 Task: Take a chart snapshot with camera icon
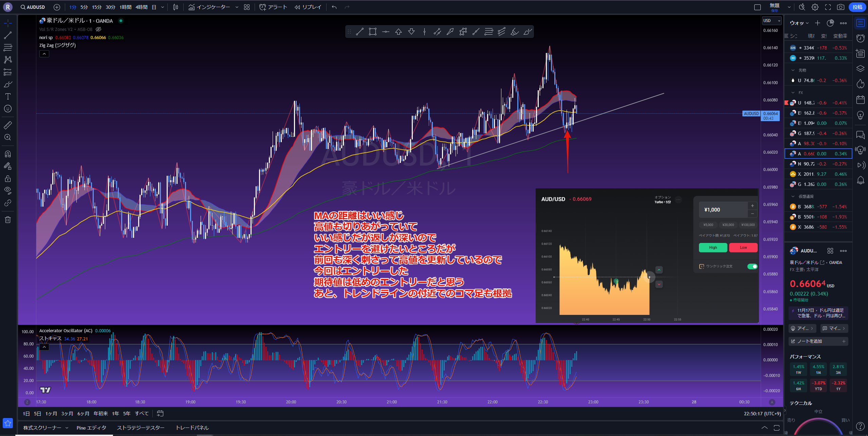click(x=841, y=7)
